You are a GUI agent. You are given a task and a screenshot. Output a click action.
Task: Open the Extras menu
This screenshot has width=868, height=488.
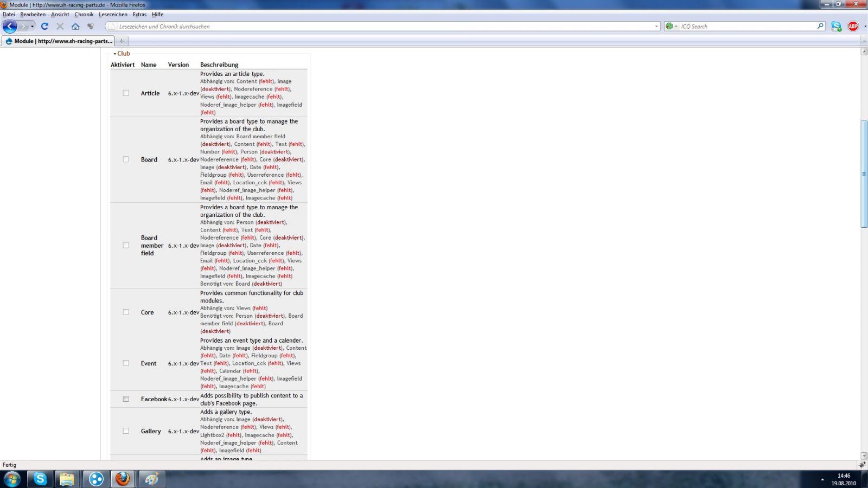139,15
